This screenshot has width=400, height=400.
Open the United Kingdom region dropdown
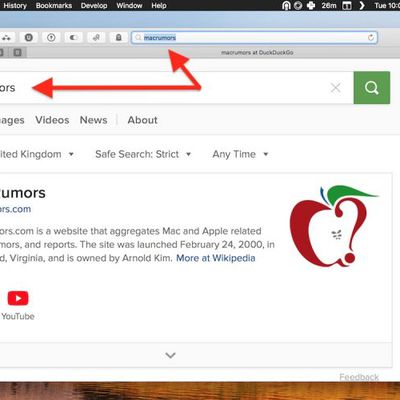click(x=36, y=154)
